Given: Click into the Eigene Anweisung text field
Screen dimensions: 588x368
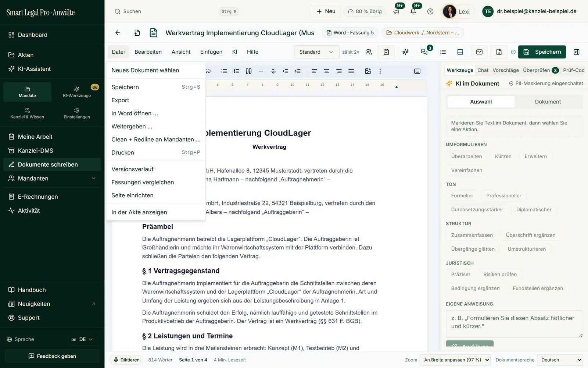Looking at the screenshot, I should (x=514, y=324).
